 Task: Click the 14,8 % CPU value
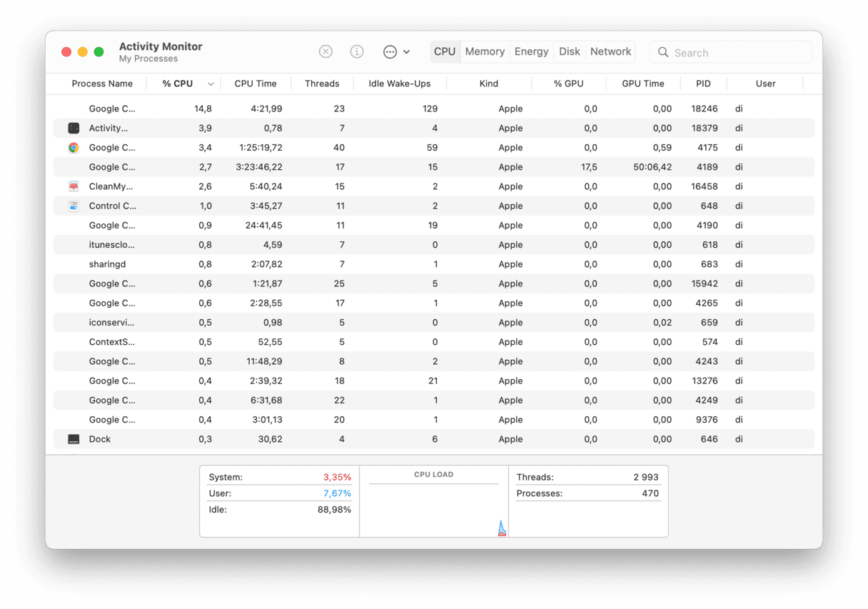pos(203,109)
